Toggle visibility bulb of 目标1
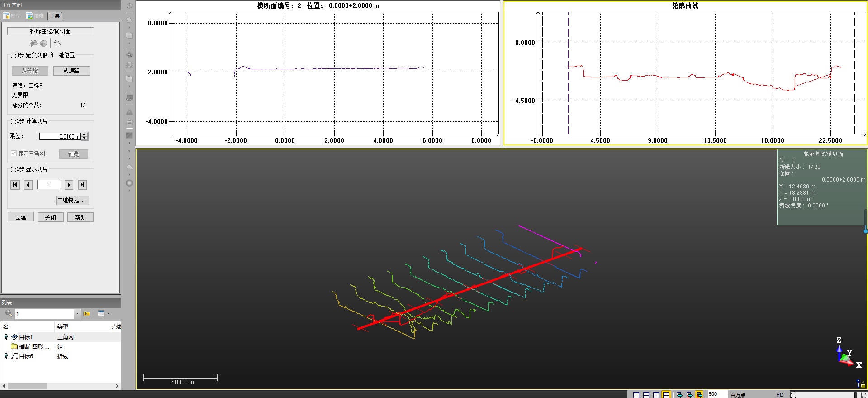The width and height of the screenshot is (868, 398). pyautogui.click(x=6, y=337)
